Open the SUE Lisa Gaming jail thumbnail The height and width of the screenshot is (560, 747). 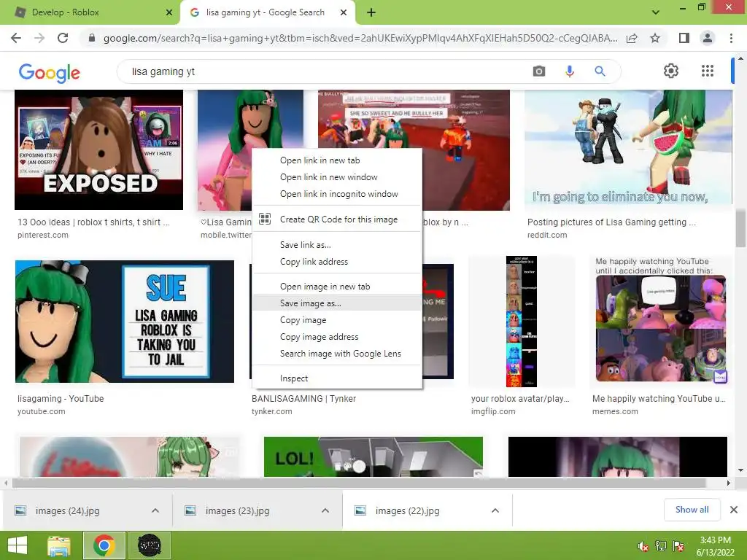point(124,322)
